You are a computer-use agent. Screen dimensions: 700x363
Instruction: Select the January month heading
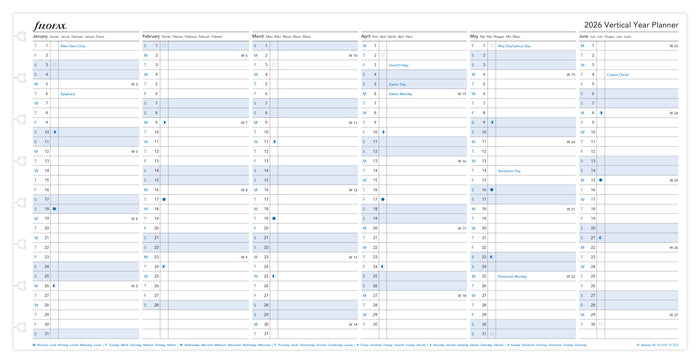point(40,36)
